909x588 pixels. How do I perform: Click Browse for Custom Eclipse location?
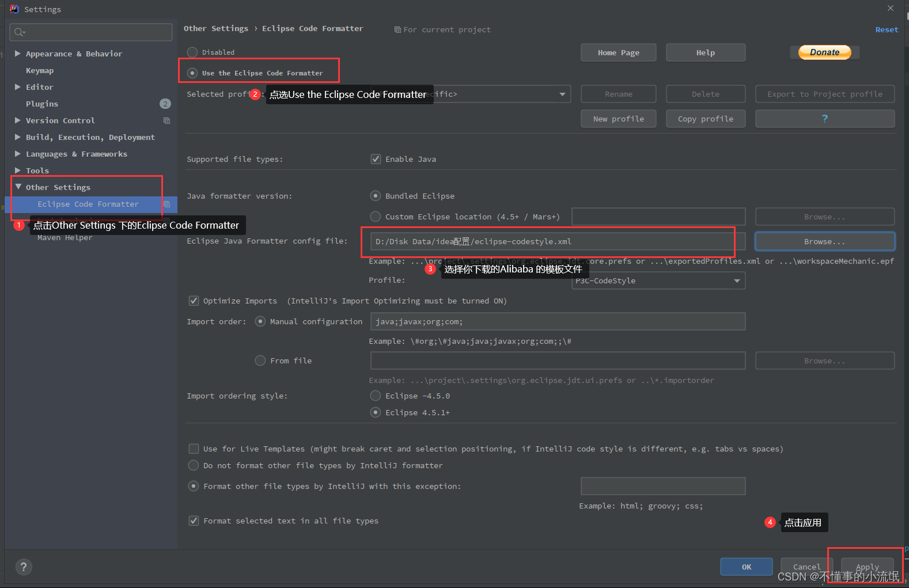click(x=824, y=217)
